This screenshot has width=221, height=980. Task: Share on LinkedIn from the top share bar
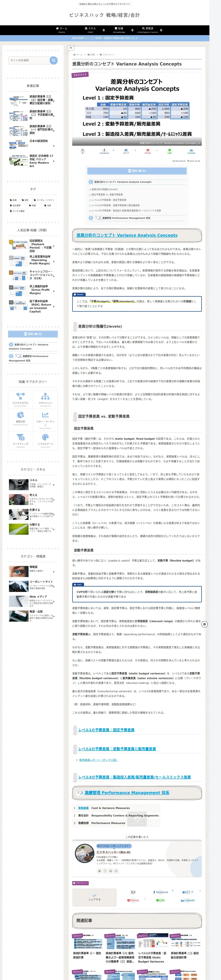191,151
